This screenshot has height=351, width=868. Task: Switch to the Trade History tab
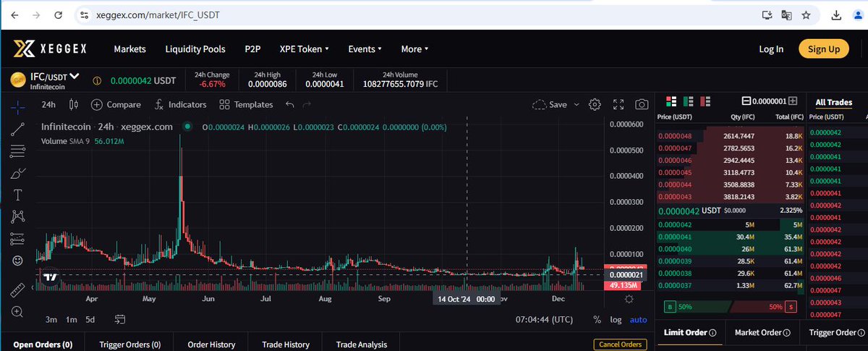286,344
